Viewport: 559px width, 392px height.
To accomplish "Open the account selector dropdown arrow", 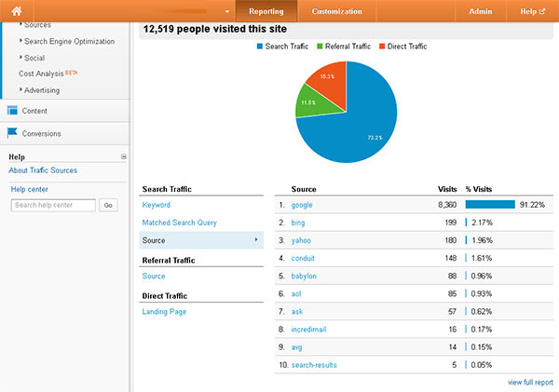I will [227, 11].
